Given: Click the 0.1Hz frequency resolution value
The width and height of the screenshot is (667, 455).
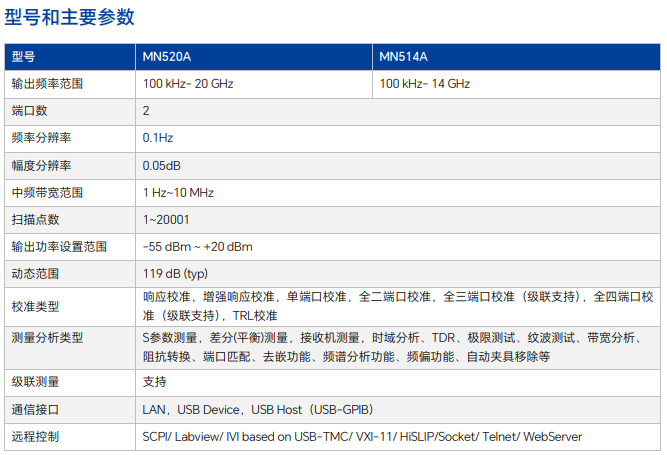Looking at the screenshot, I should [x=158, y=138].
